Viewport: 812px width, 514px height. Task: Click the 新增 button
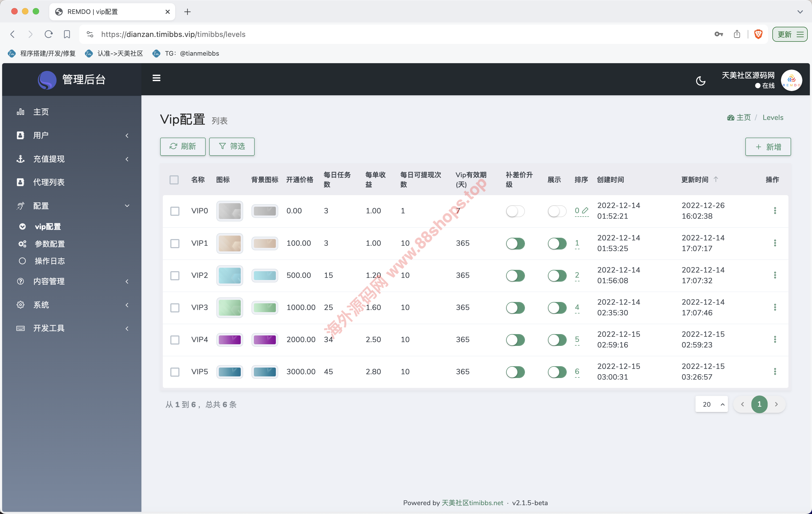click(768, 147)
